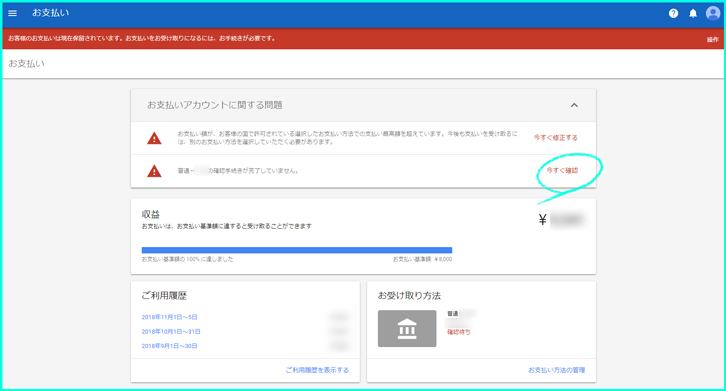Click the 今すぐ確認 link
Screen dimensions: 726x391
point(562,170)
